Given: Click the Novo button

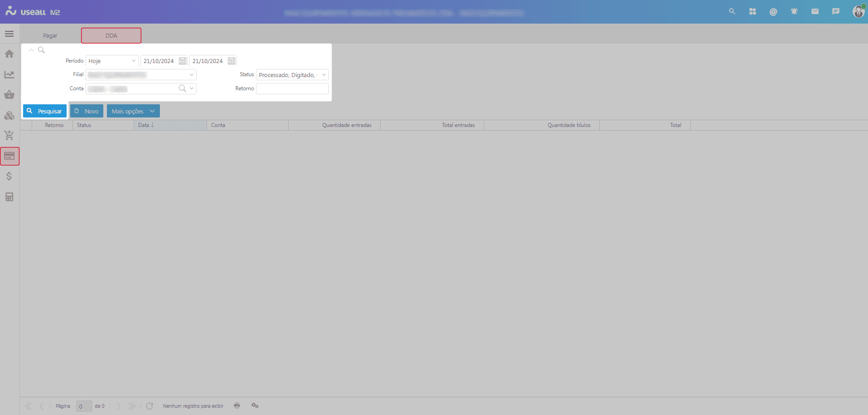Looking at the screenshot, I should tap(87, 111).
